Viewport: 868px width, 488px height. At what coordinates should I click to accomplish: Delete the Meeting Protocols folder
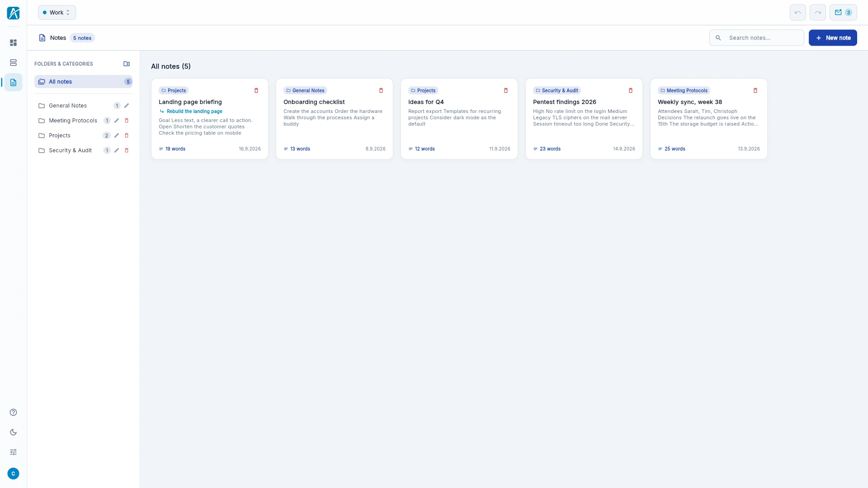tap(127, 121)
